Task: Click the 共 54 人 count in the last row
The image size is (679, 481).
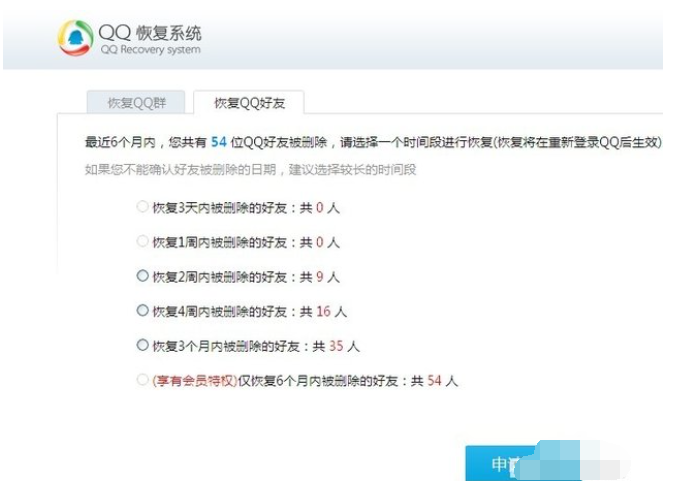Action: 434,381
